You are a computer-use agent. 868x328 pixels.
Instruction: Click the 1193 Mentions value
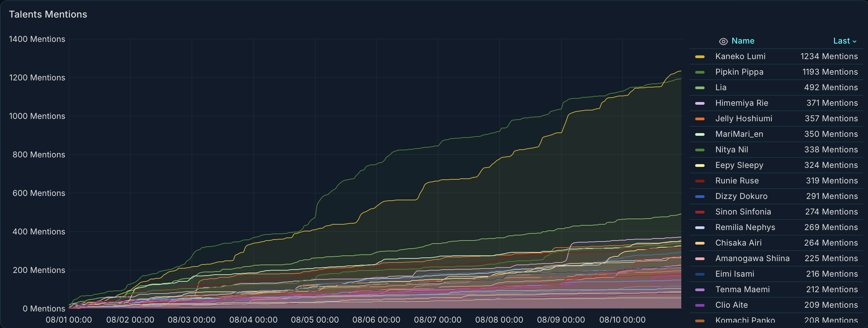click(x=830, y=72)
